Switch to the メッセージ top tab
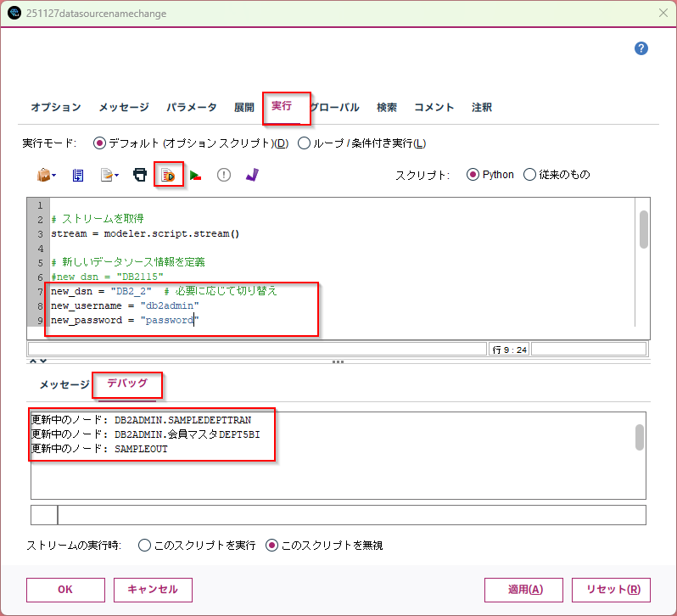Viewport: 677px width, 616px height. (124, 107)
